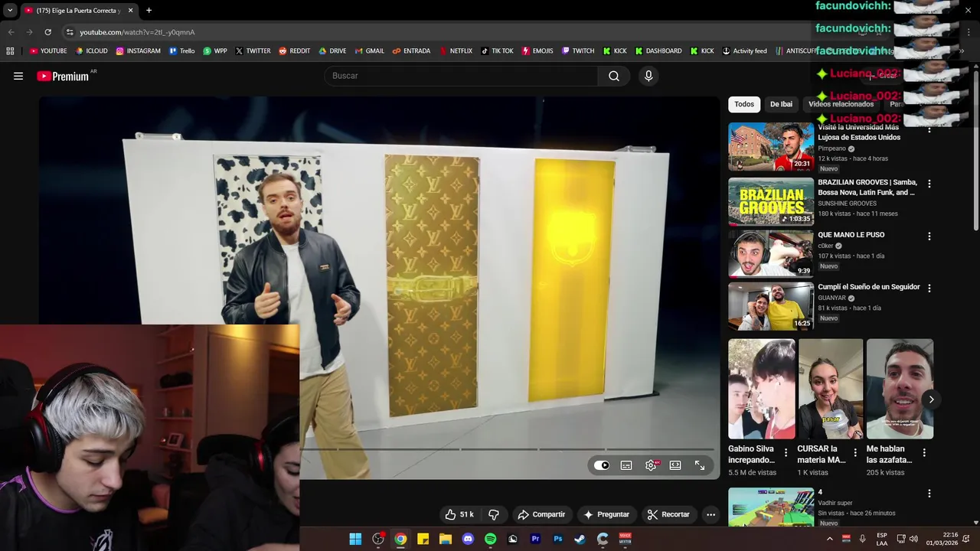Open options menu for QUE MANO LE PUSO
The width and height of the screenshot is (980, 551).
tap(929, 236)
